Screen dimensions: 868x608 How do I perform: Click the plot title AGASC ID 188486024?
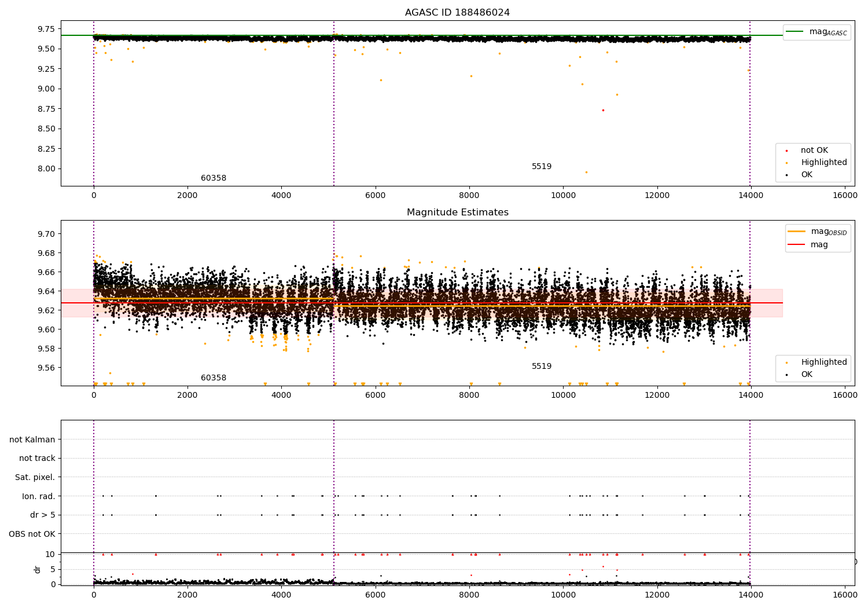point(457,13)
